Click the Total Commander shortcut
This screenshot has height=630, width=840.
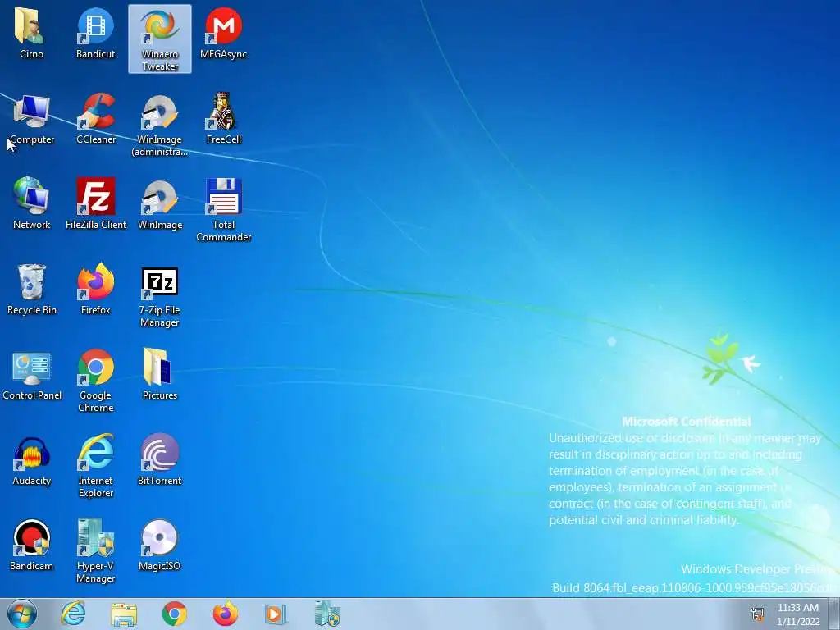[223, 210]
